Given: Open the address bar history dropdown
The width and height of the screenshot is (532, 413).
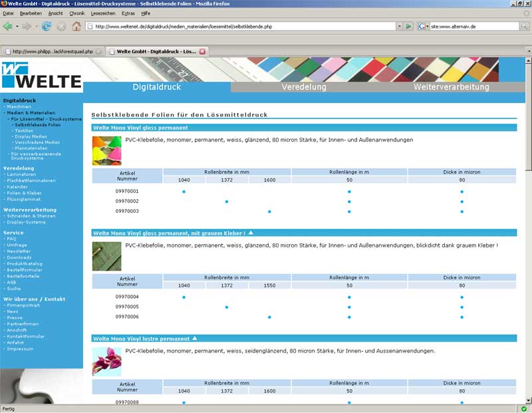Looking at the screenshot, I should (398, 27).
